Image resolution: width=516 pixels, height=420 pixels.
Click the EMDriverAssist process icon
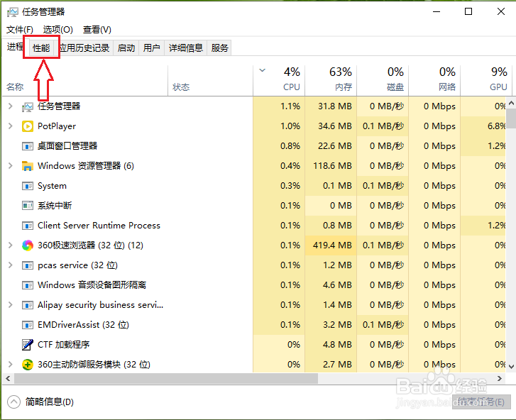pyautogui.click(x=28, y=325)
